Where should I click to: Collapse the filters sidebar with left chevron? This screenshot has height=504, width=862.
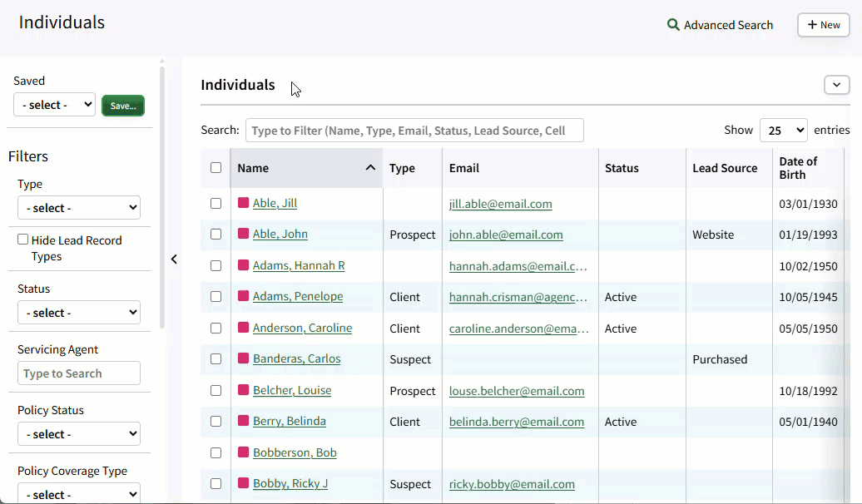click(174, 259)
